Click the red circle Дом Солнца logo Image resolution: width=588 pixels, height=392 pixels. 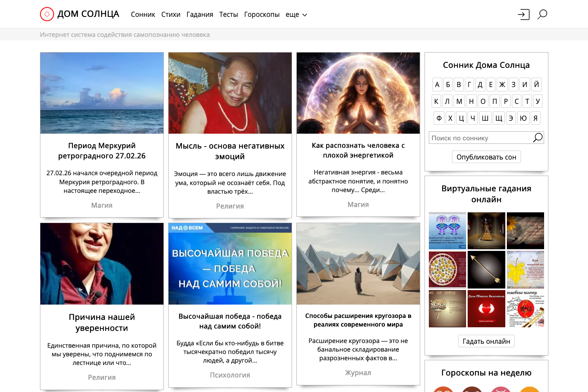coord(47,14)
